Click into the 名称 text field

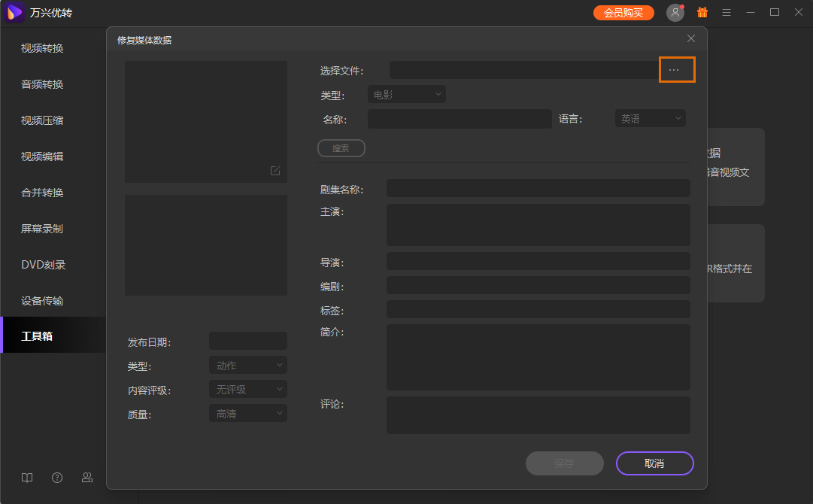click(x=460, y=119)
